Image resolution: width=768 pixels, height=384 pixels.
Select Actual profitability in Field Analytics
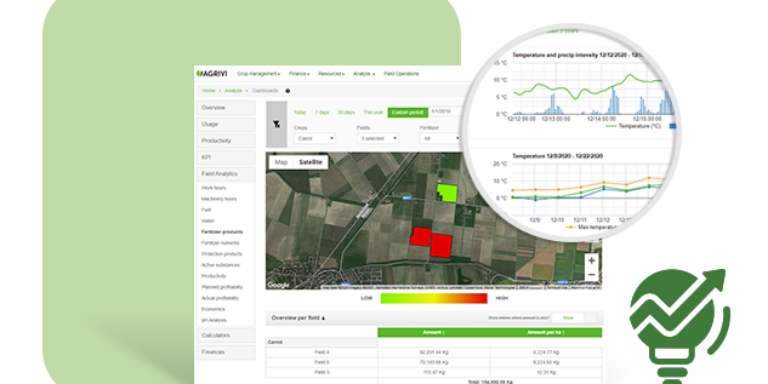[220, 298]
